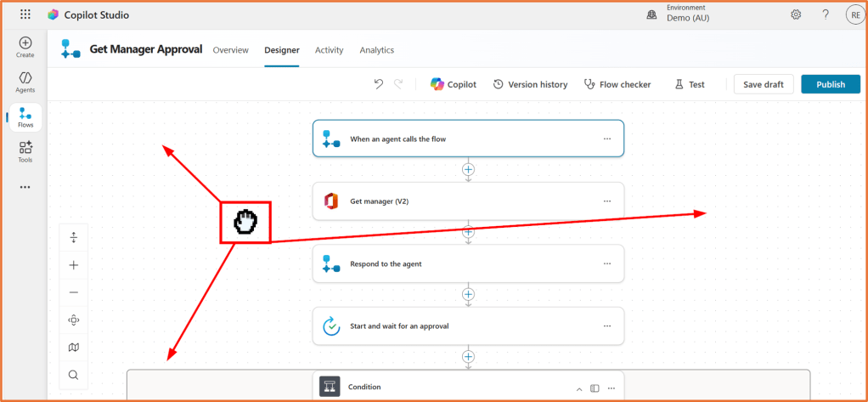Click the Copilot Studio logo icon
Image resolution: width=868 pixels, height=402 pixels.
tap(53, 15)
